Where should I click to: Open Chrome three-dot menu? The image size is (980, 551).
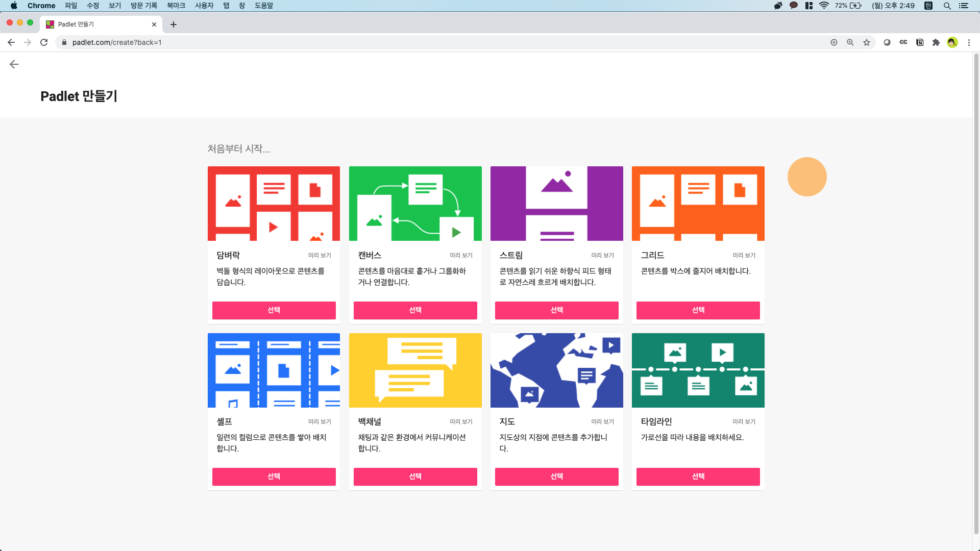coord(969,42)
